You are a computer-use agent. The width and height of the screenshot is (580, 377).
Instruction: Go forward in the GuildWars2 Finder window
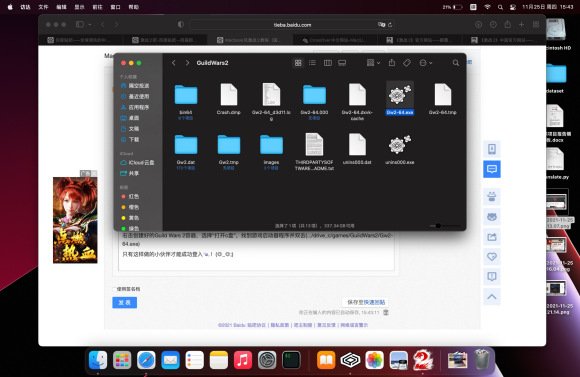[187, 63]
